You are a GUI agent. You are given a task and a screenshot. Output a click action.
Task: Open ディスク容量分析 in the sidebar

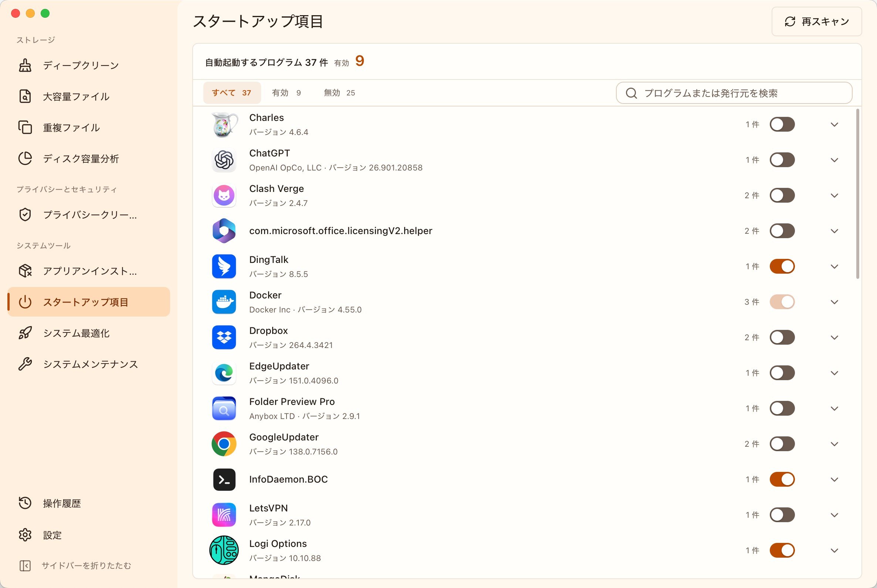click(x=88, y=159)
